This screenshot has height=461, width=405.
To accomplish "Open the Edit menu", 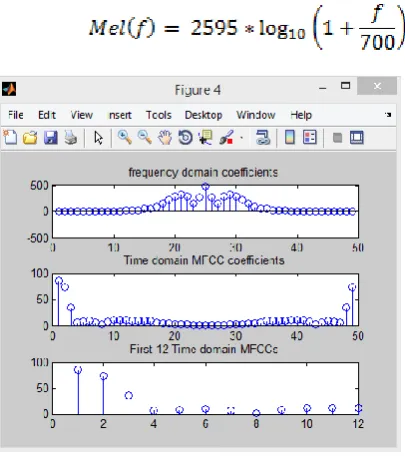I will coord(47,115).
